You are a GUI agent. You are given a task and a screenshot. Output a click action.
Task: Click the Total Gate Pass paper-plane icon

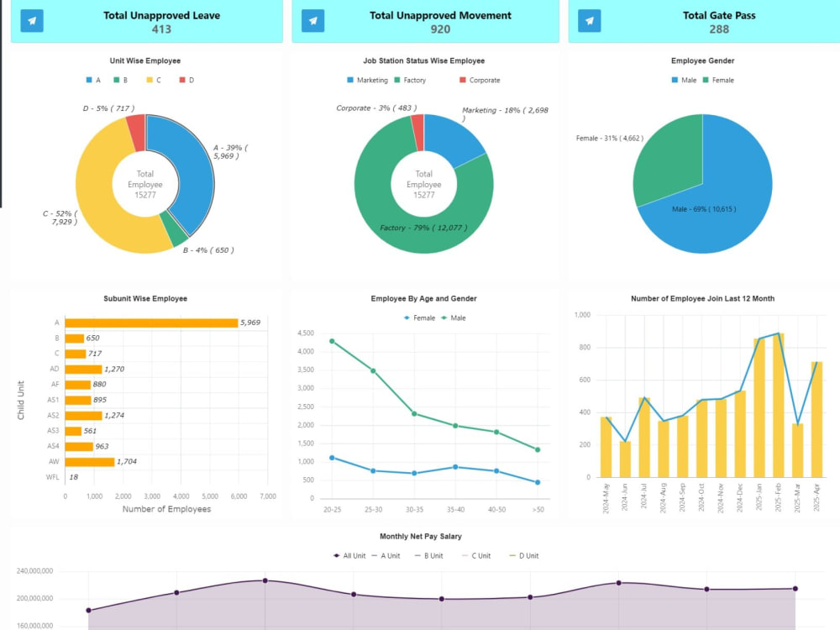[x=590, y=21]
